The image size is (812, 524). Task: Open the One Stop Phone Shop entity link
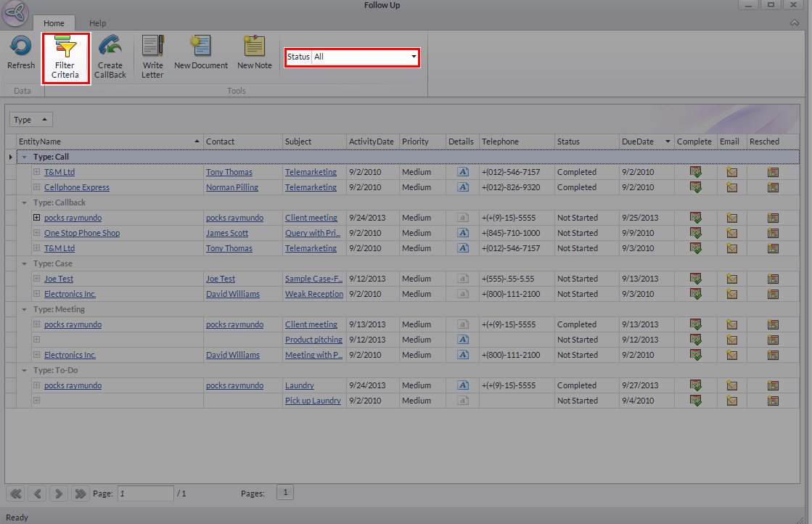(81, 233)
